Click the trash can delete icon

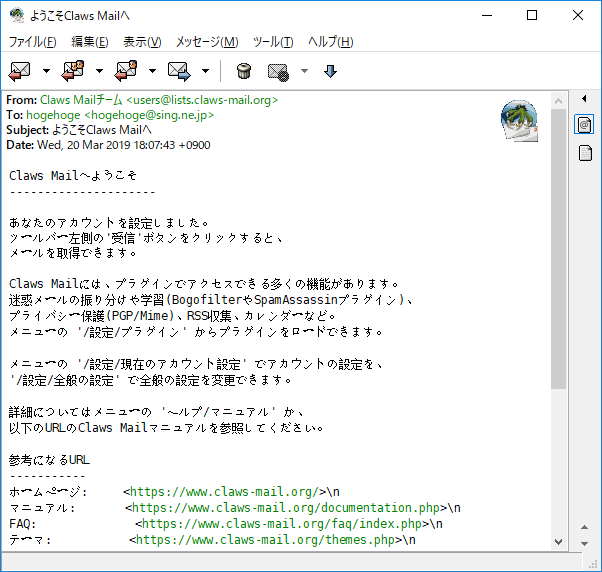244,71
